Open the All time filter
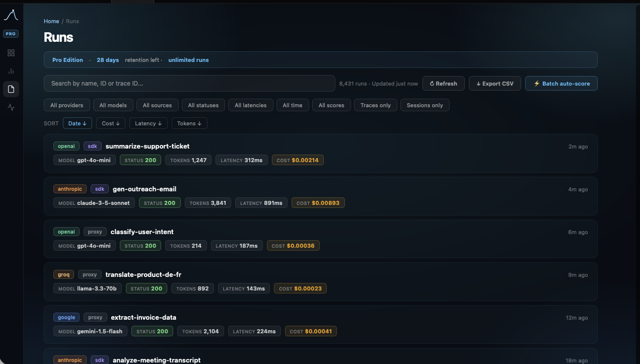 [x=293, y=105]
